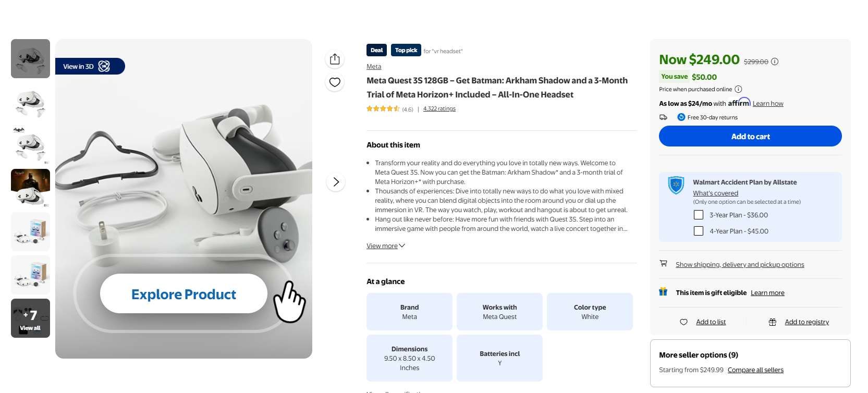Viewport: 868px width, 393px height.
Task: Click the Allstate shield icon
Action: pos(676,185)
